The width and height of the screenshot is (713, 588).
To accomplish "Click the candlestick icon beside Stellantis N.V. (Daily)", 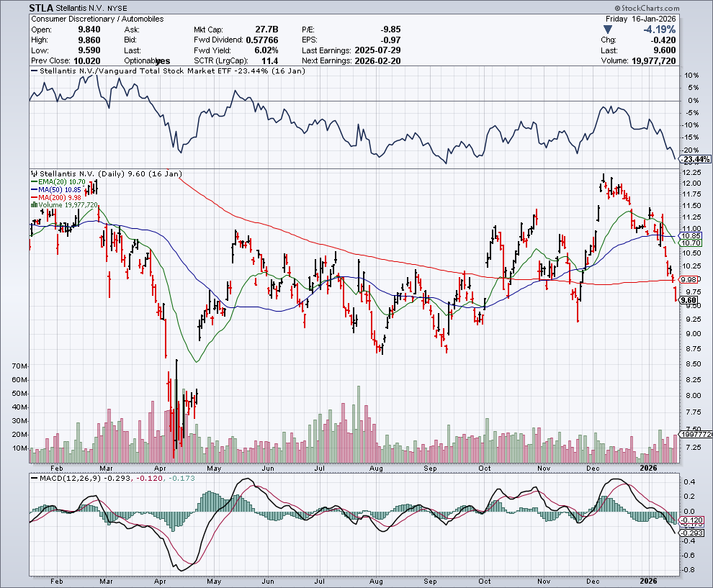I will (32, 173).
